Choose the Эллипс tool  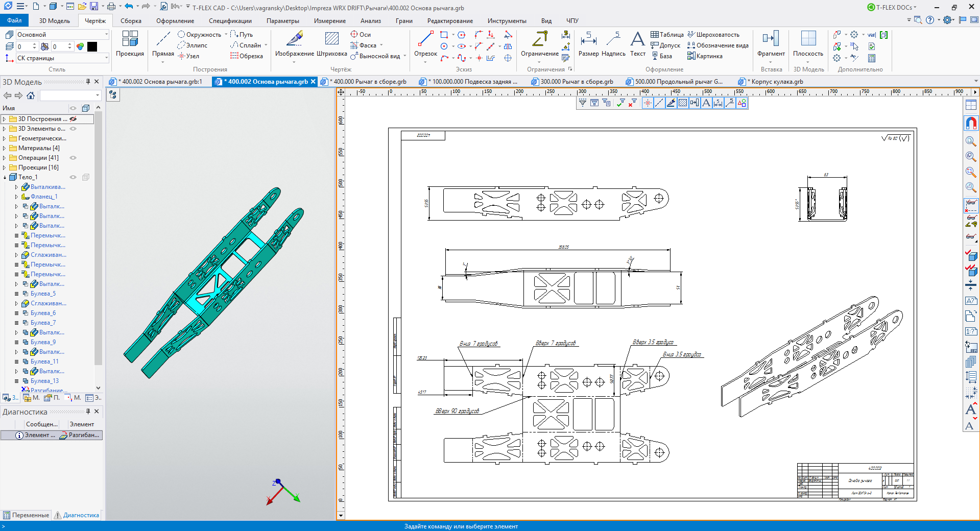(193, 45)
